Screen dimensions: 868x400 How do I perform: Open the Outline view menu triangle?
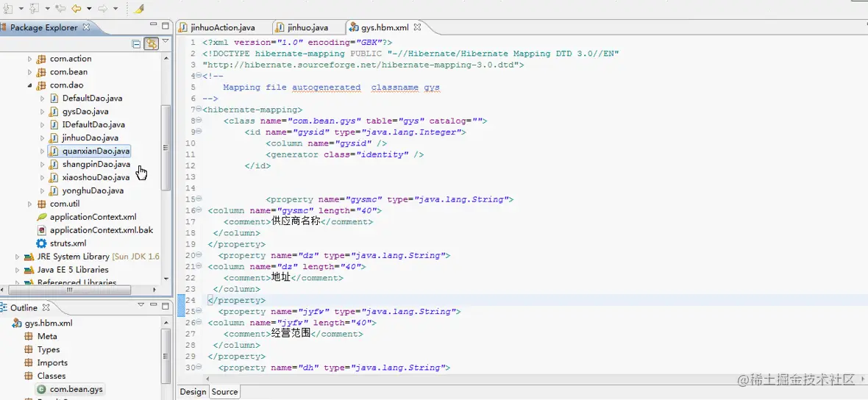pos(141,305)
